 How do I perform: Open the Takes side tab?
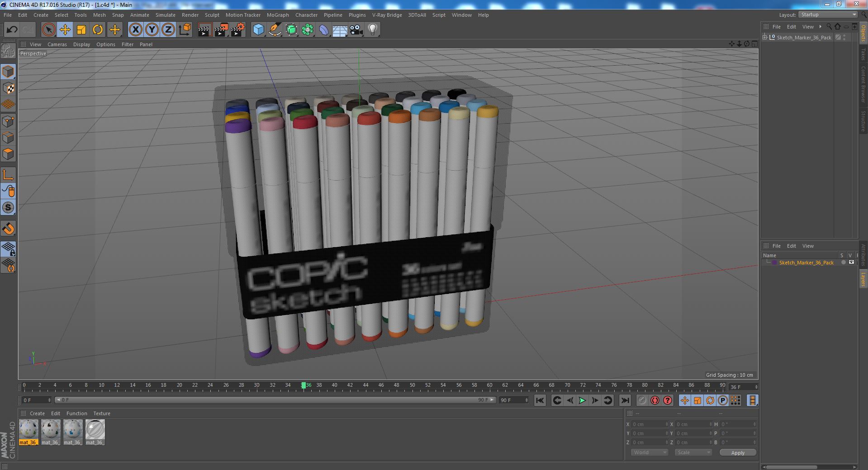tap(863, 54)
